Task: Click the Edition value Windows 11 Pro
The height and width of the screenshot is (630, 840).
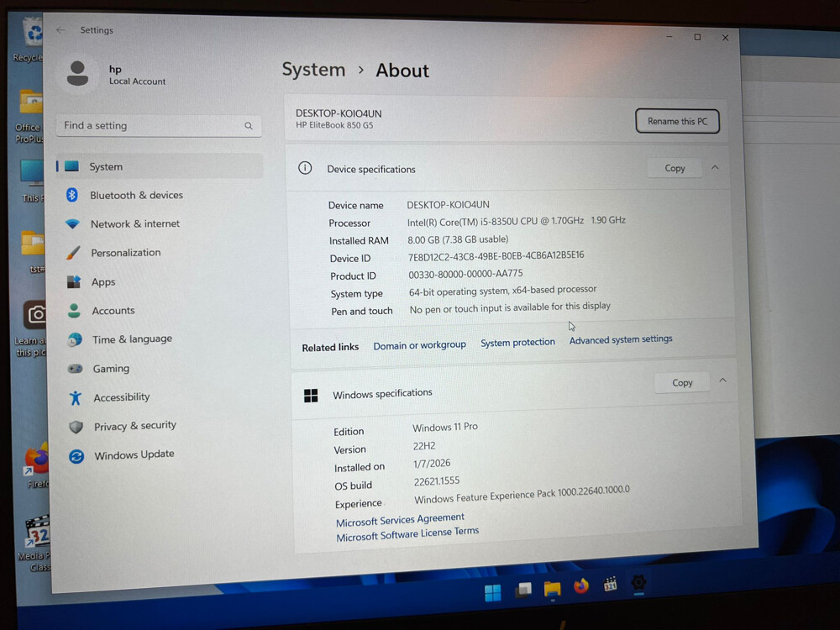Action: coord(444,427)
